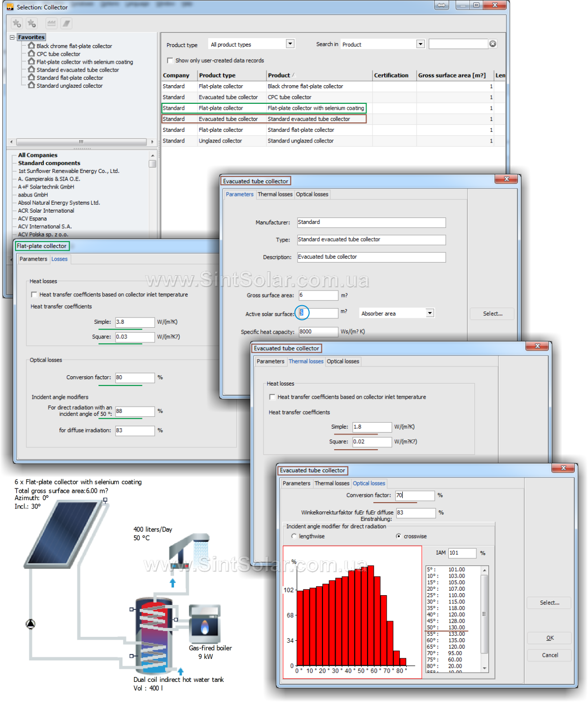Click the Specific heat capacity field showing 8000
The height and width of the screenshot is (702, 588).
[318, 332]
